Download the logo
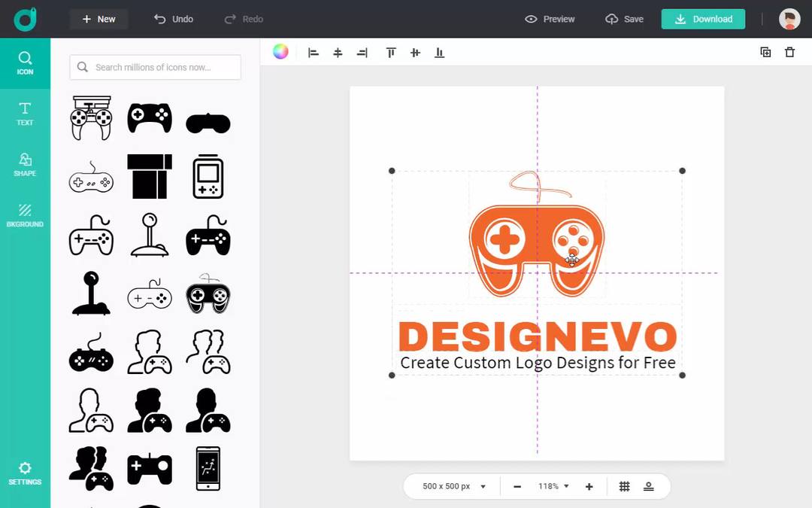812x508 pixels. tap(703, 19)
